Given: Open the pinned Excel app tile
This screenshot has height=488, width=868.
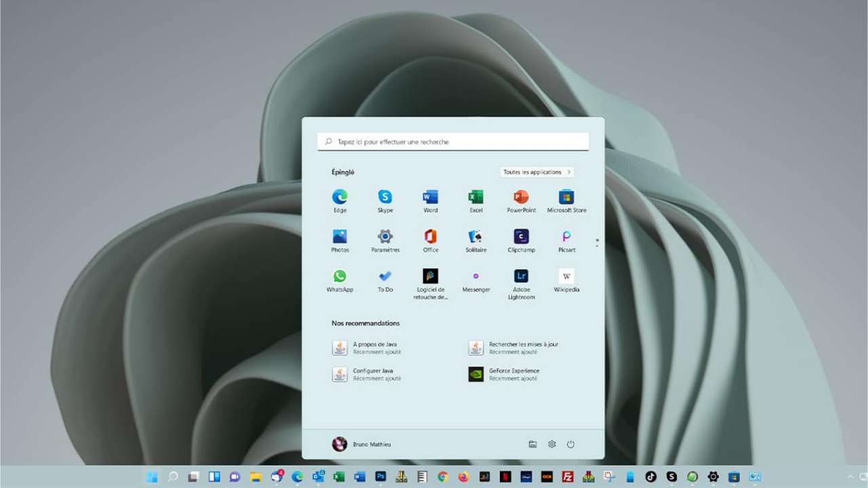Looking at the screenshot, I should pos(476,201).
